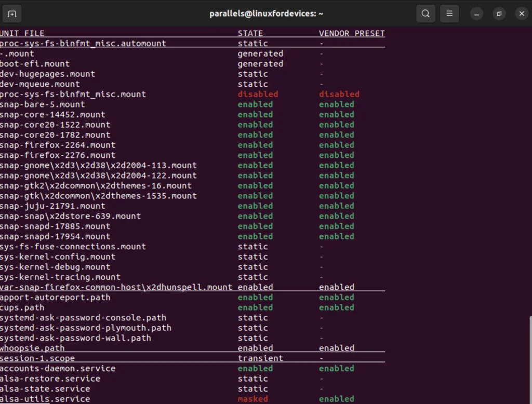Screen dimensions: 532x404
Task: Click the STATE column header
Action: click(x=250, y=33)
